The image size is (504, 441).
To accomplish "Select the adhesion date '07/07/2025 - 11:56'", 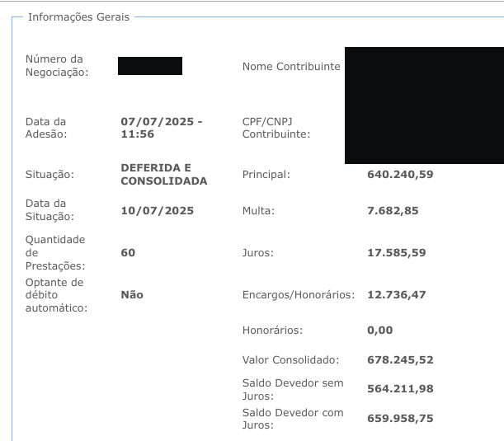I will pos(162,128).
